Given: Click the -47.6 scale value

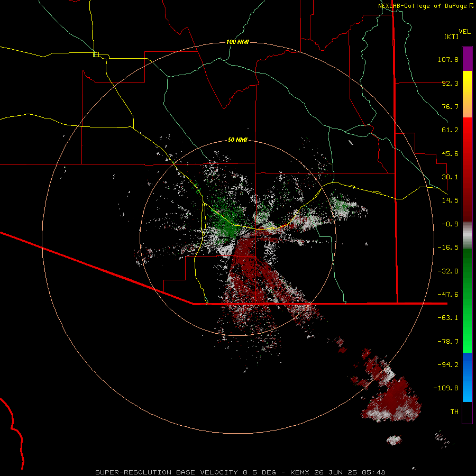Looking at the screenshot, I should point(448,295).
